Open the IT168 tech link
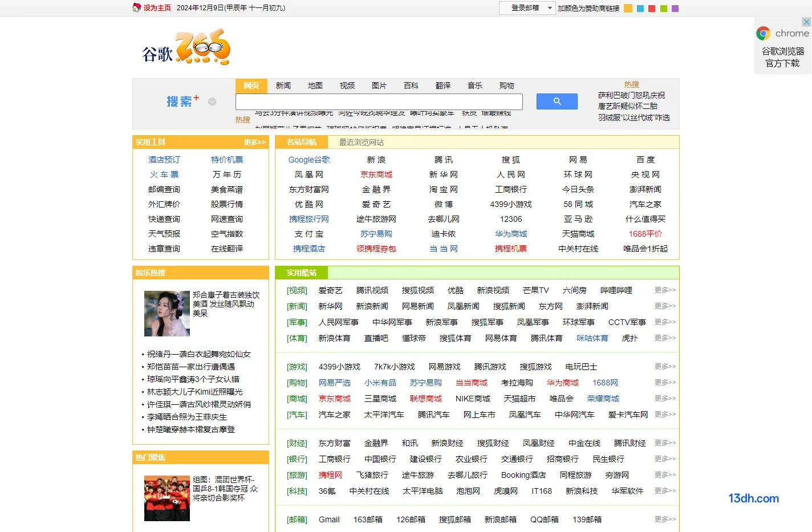 tap(542, 491)
